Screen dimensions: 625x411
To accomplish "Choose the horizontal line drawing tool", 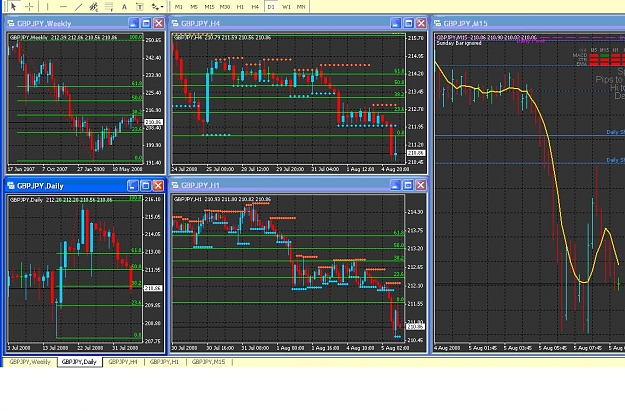I will (x=63, y=6).
